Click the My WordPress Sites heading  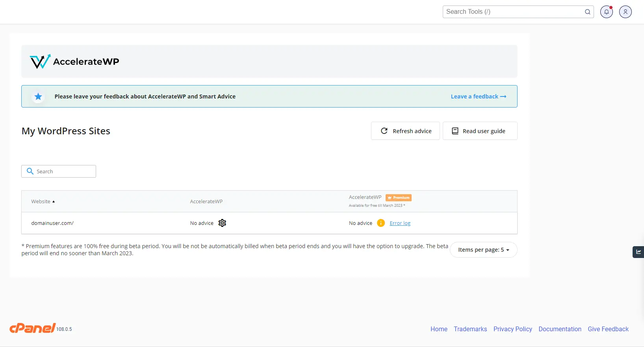[x=66, y=131]
